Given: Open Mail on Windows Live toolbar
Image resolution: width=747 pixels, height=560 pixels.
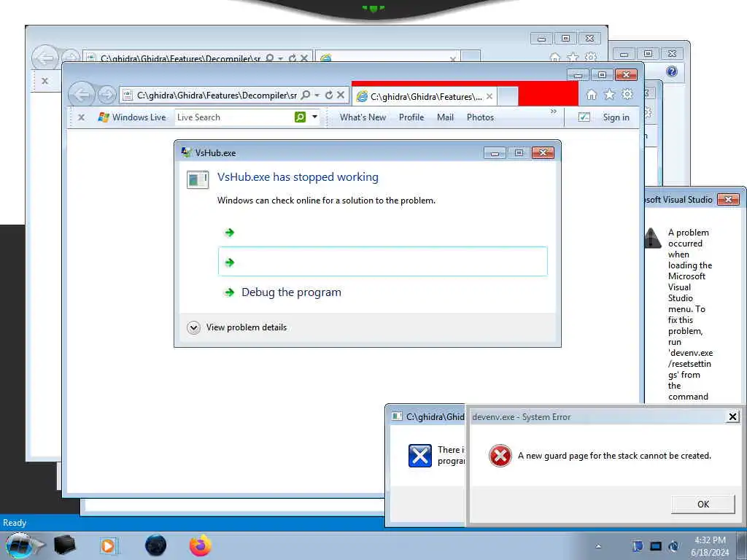Looking at the screenshot, I should click(x=445, y=117).
